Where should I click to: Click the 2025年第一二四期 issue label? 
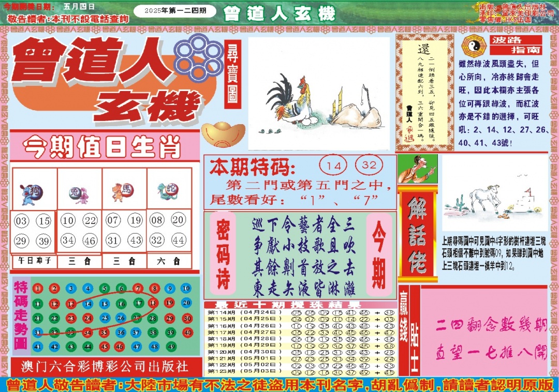pos(174,11)
